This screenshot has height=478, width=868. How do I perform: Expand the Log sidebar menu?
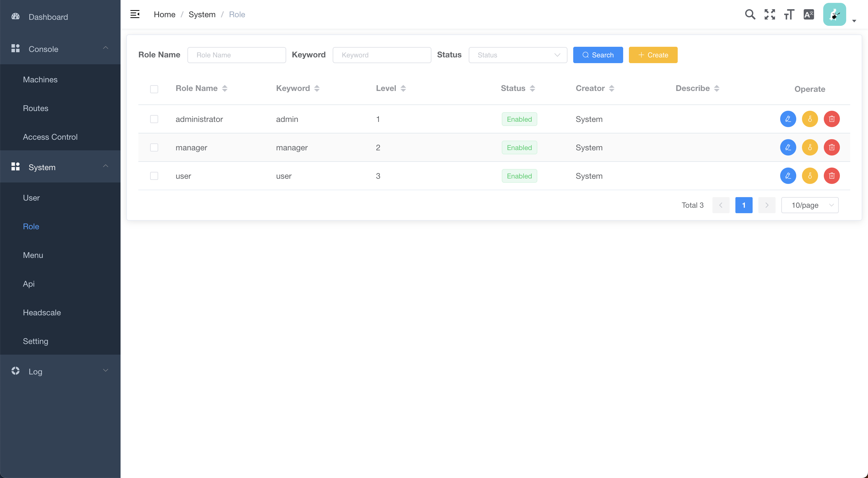pos(60,371)
